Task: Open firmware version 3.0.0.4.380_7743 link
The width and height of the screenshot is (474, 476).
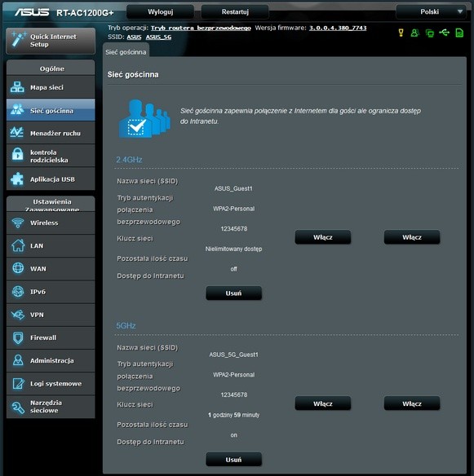Action: (338, 28)
